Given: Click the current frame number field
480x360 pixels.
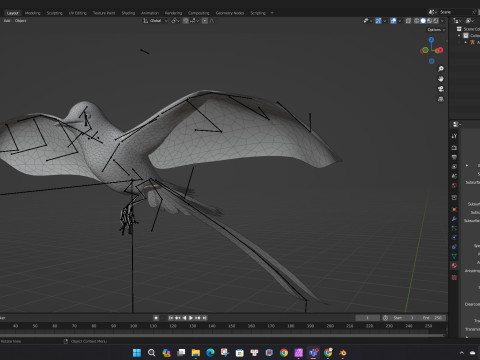Looking at the screenshot, I should pyautogui.click(x=367, y=318).
